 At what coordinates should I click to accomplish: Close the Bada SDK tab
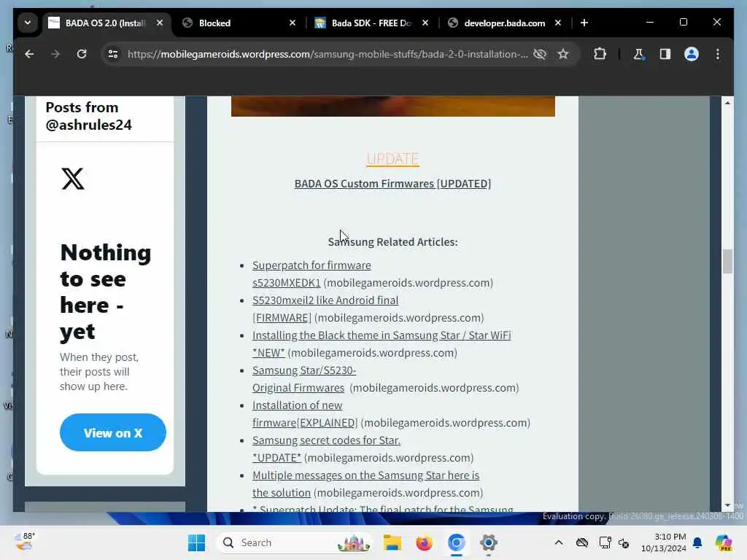425,23
